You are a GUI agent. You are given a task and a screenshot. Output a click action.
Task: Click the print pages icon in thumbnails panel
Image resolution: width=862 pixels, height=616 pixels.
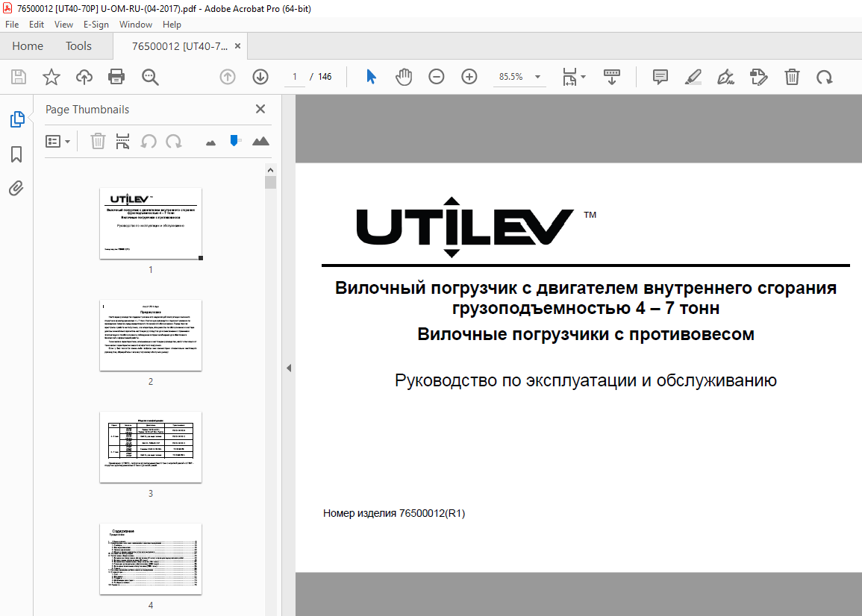click(x=122, y=141)
